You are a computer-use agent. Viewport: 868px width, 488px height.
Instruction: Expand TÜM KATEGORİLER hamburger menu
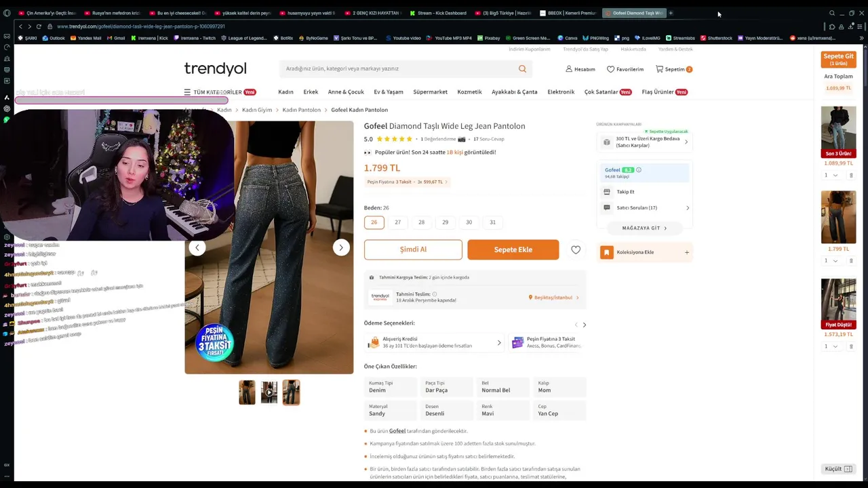(x=187, y=92)
